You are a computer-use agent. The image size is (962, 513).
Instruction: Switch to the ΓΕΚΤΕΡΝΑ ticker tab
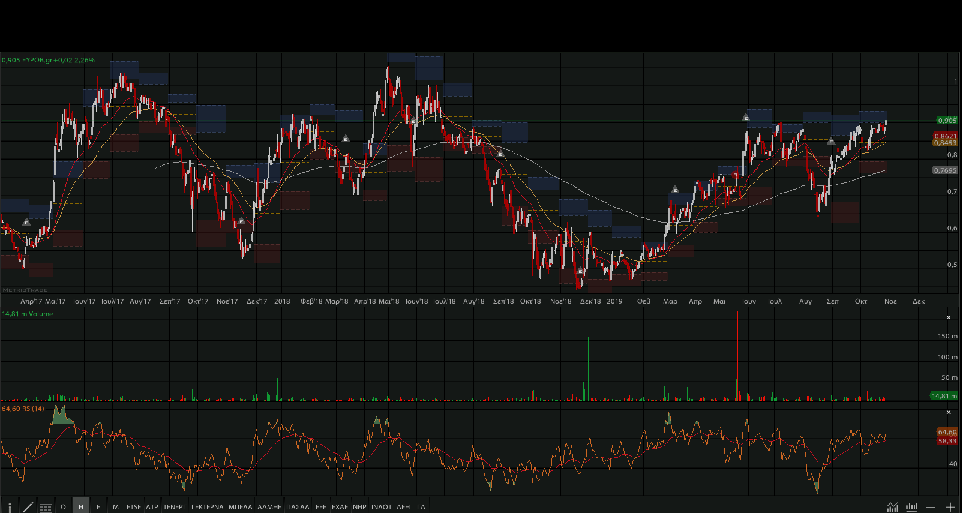point(208,507)
